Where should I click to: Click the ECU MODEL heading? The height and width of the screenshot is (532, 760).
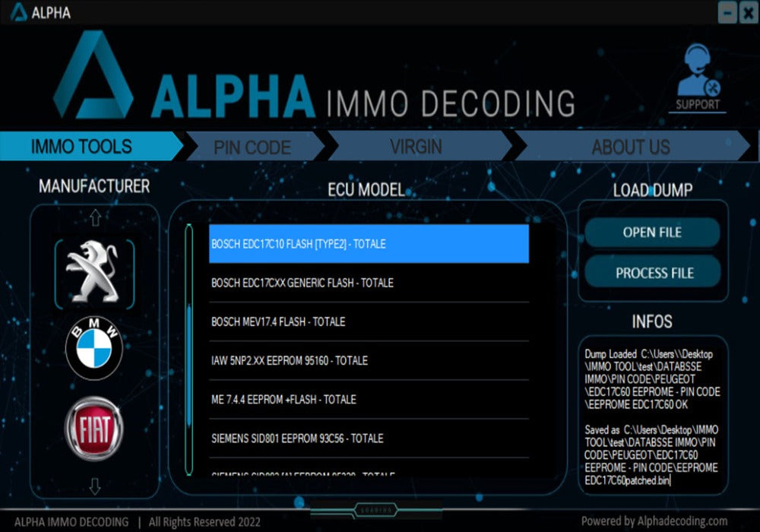coord(366,189)
